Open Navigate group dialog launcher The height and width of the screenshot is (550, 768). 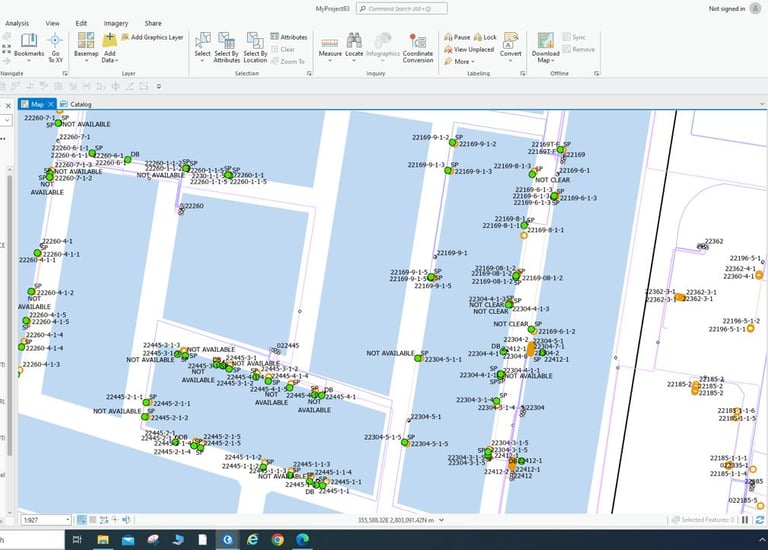(x=65, y=73)
